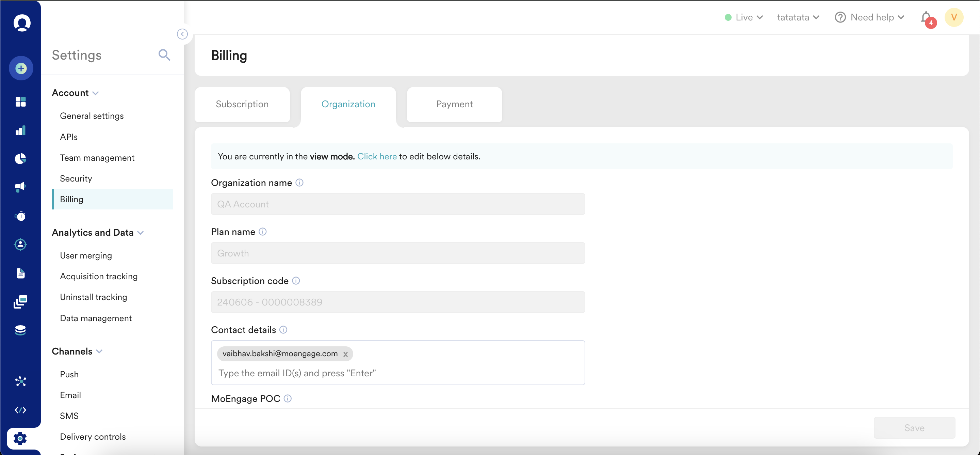Open the audience targeting sidebar icon
The width and height of the screenshot is (980, 455).
20,245
